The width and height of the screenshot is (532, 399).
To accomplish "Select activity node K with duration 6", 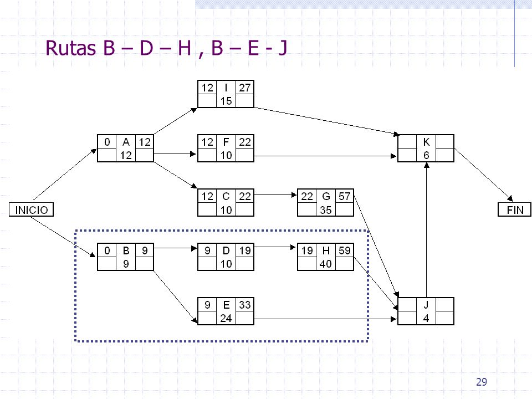I will pos(426,149).
